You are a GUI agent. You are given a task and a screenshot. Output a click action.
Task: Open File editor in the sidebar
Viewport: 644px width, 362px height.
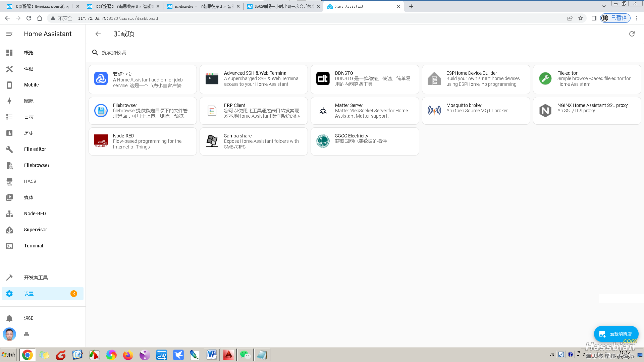point(43,149)
